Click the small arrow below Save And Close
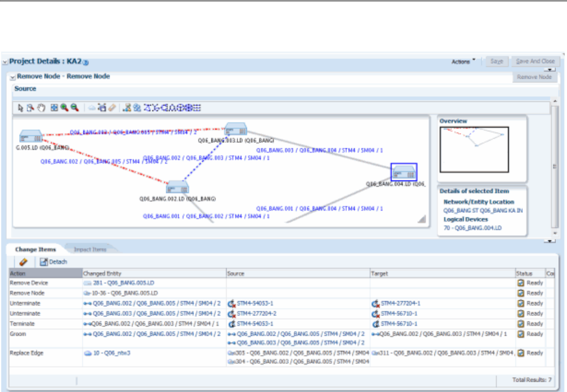Viewport: 567px width, 392px height. click(x=550, y=69)
